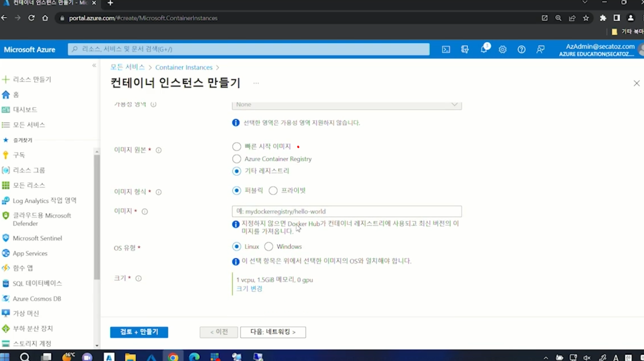Screen dimensions: 644x361
Task: Click the Resource groups icon
Action: click(6, 170)
